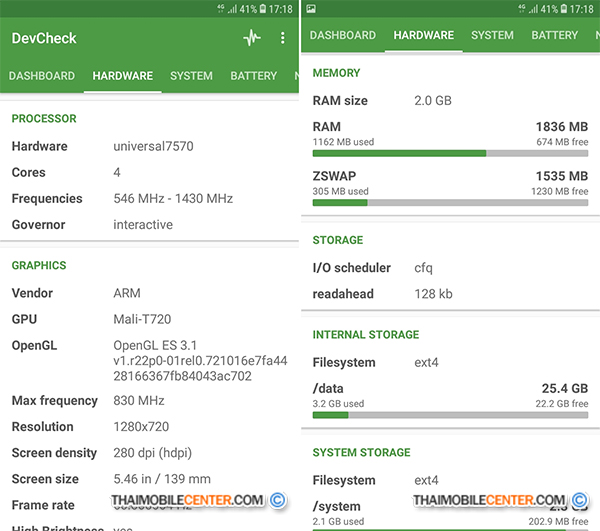This screenshot has width=600, height=531.
Task: Tap ext4 under Internal Storage
Action: click(426, 362)
